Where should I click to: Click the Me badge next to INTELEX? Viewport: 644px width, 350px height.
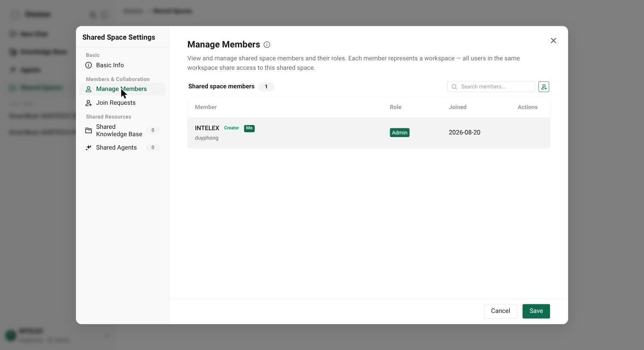click(249, 128)
